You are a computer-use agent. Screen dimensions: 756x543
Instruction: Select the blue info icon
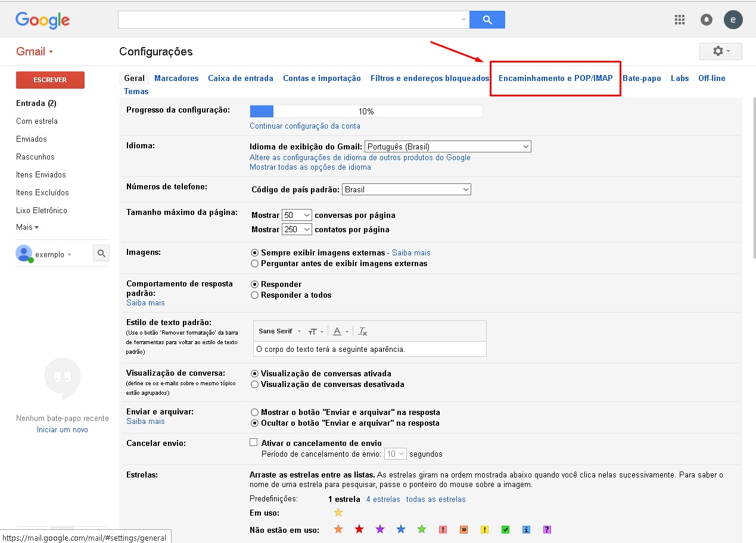(x=526, y=529)
